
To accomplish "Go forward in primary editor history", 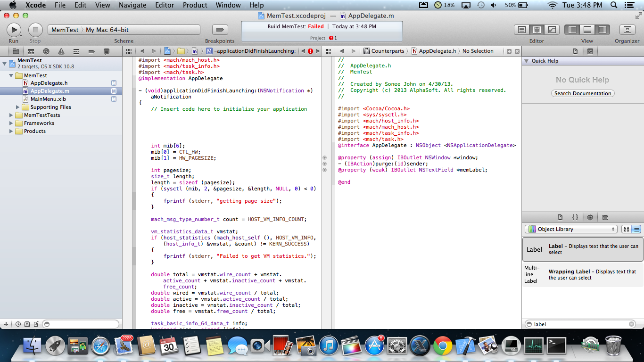I will pos(154,51).
